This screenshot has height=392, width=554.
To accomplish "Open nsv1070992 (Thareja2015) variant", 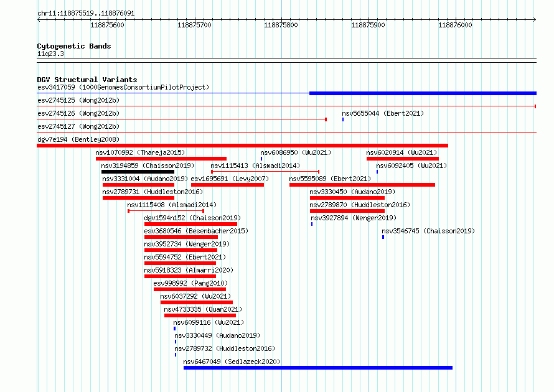I will (140, 152).
